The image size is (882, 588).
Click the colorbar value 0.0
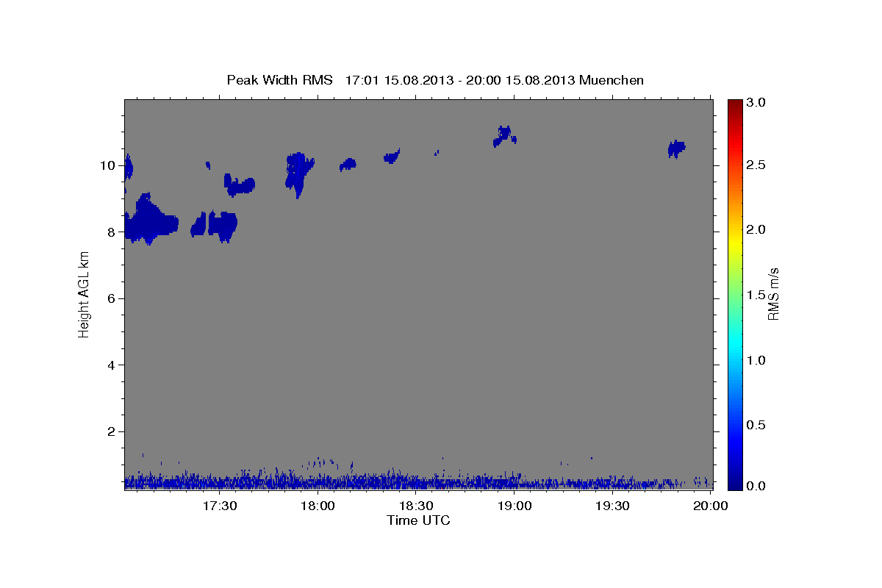click(x=757, y=486)
